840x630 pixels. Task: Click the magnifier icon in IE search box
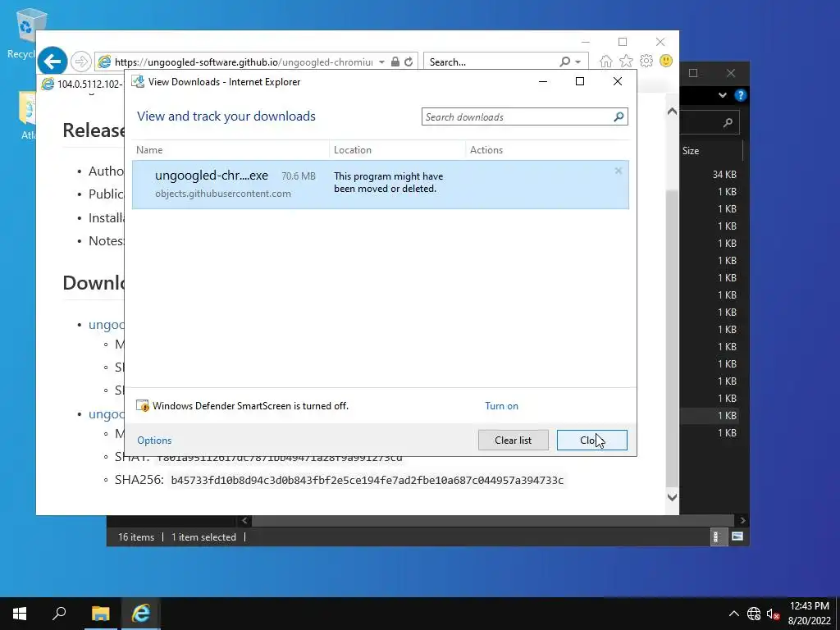pos(564,62)
